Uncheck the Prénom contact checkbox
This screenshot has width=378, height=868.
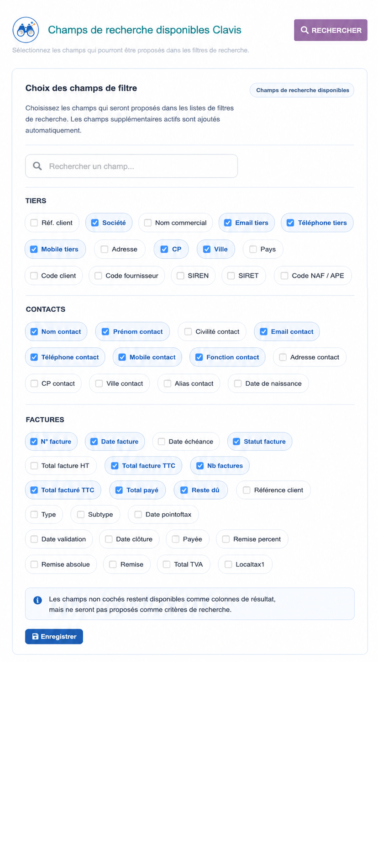click(105, 331)
